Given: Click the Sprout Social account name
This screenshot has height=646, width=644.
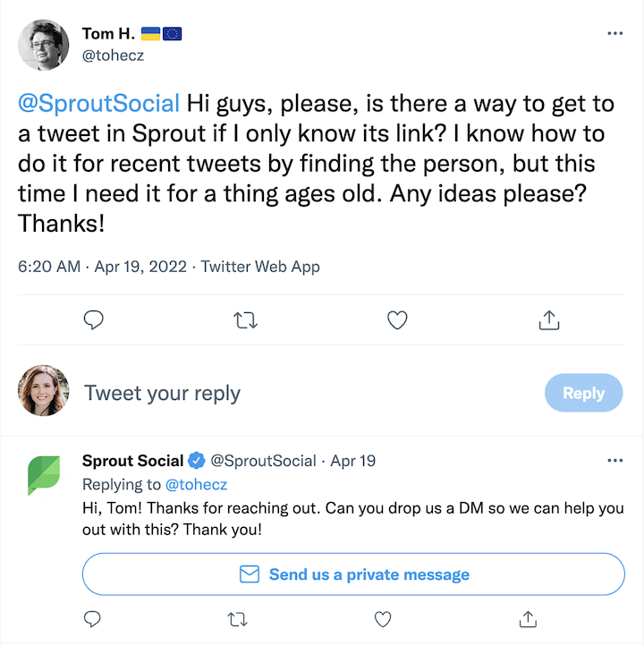Looking at the screenshot, I should 132,461.
